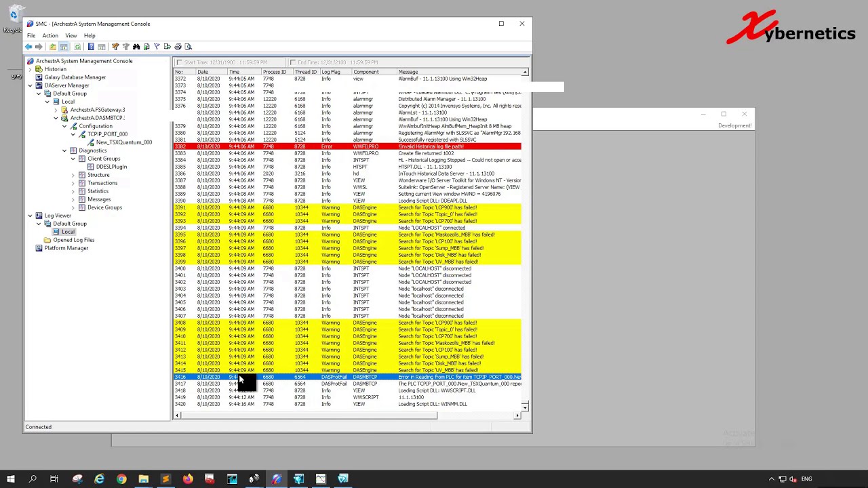Image resolution: width=868 pixels, height=488 pixels.
Task: Open File Explorer from the taskbar
Action: tap(144, 479)
